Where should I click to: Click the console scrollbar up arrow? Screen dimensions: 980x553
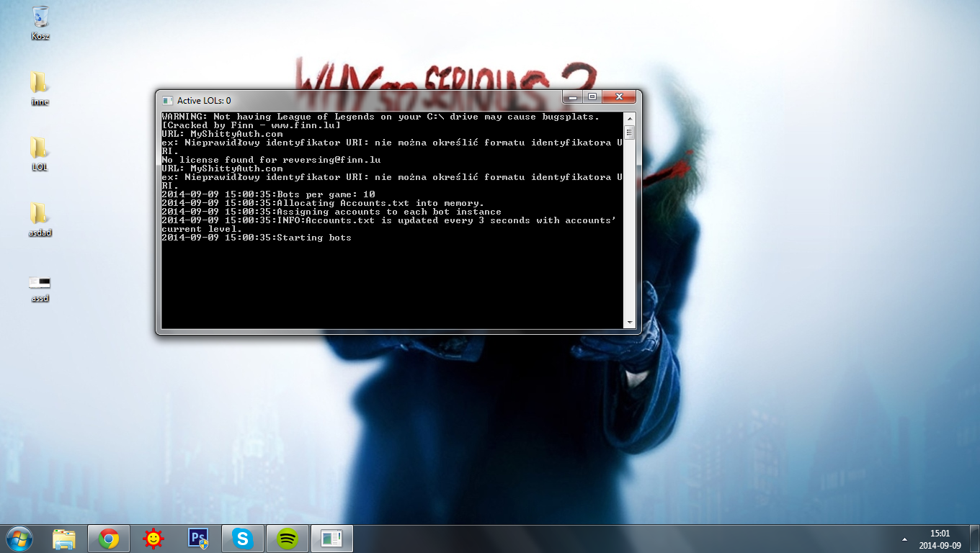coord(629,118)
